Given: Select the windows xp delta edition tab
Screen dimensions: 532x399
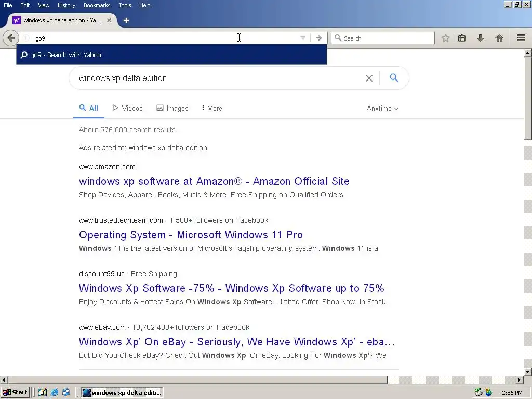Looking at the screenshot, I should [x=62, y=20].
